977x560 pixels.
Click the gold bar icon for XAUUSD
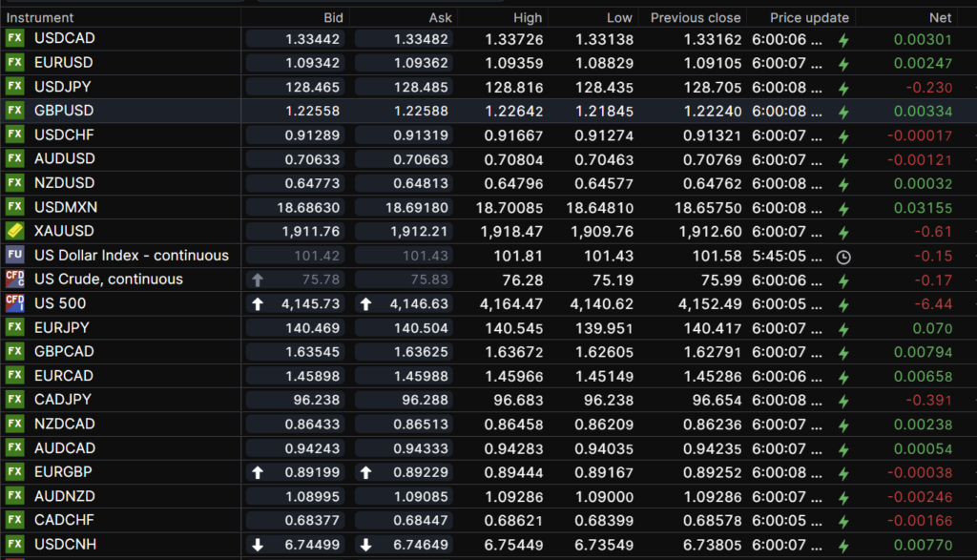click(x=14, y=231)
